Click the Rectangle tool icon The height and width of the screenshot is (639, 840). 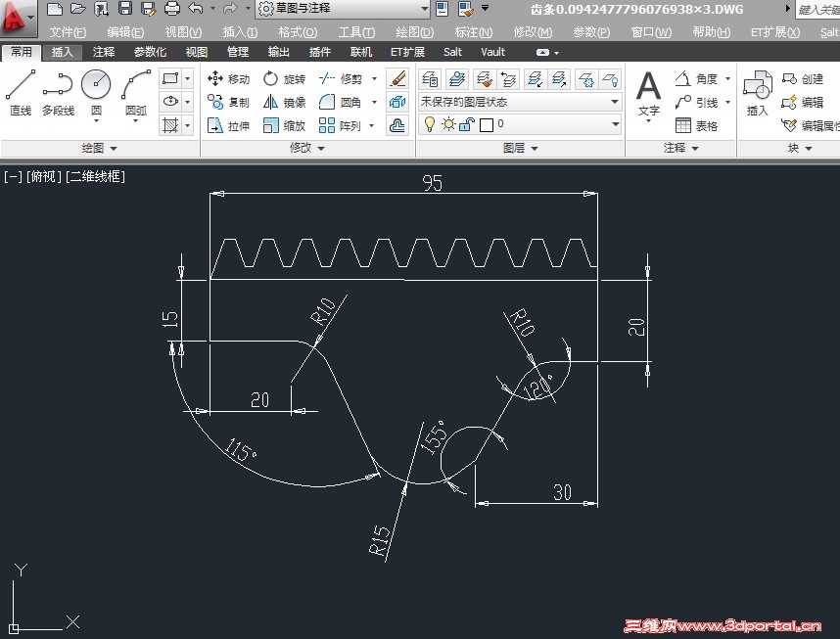(170, 78)
